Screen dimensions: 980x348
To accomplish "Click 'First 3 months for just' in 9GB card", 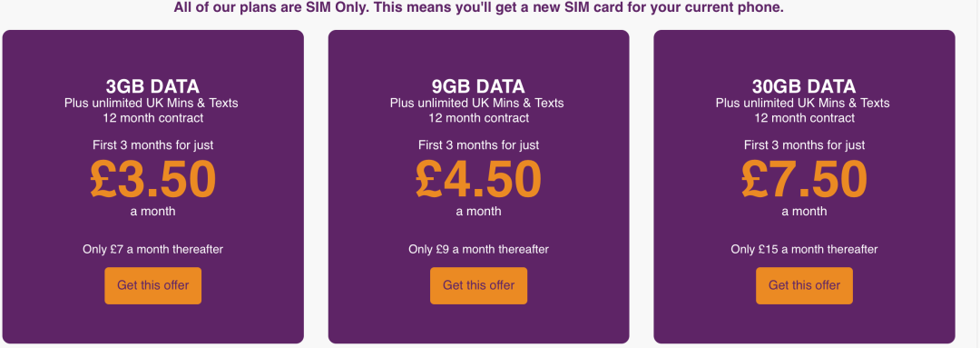I will pyautogui.click(x=479, y=145).
